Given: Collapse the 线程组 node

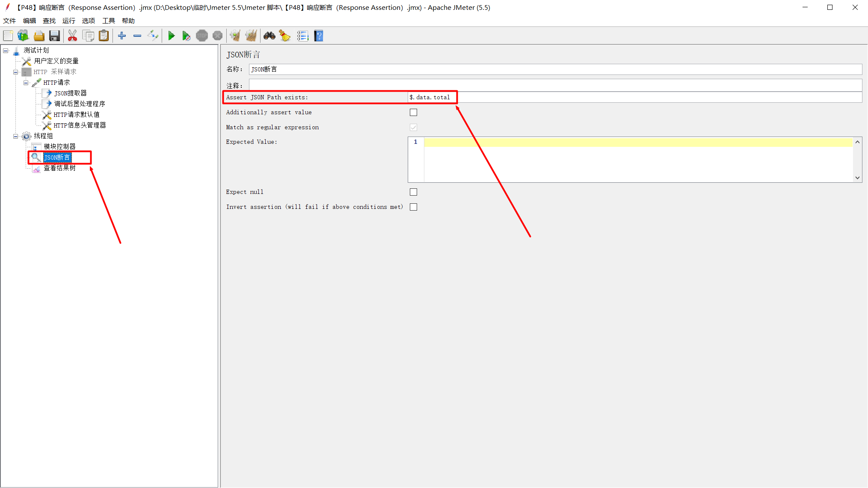Looking at the screenshot, I should point(15,136).
